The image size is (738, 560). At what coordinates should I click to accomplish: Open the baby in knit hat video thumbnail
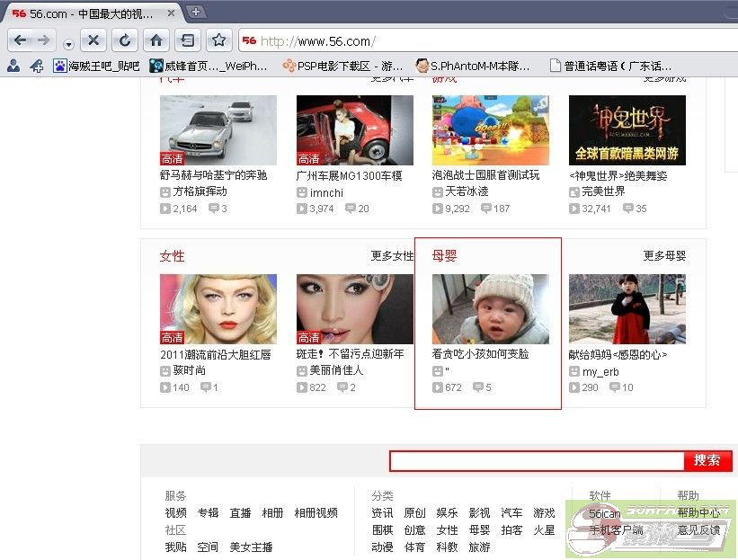click(x=490, y=308)
